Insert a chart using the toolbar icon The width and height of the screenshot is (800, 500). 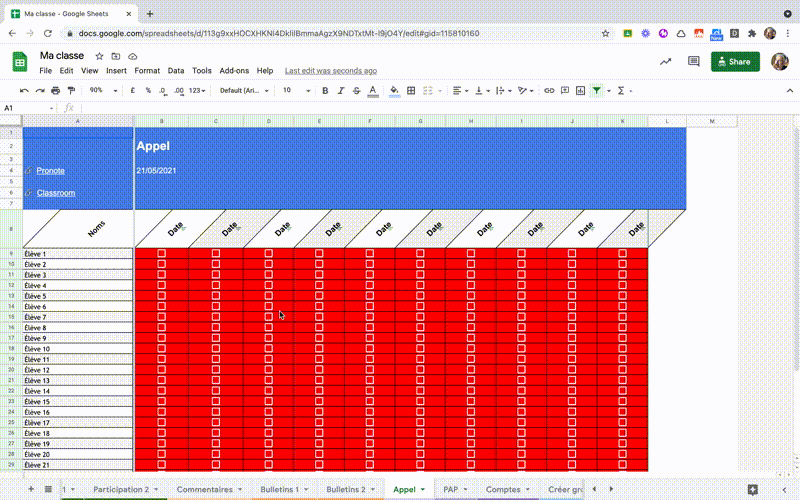(580, 91)
